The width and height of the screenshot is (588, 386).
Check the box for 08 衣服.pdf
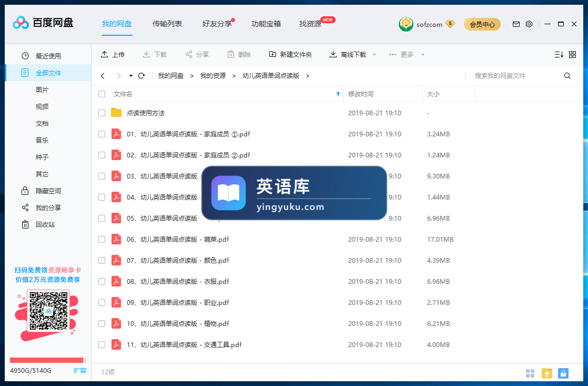point(102,281)
